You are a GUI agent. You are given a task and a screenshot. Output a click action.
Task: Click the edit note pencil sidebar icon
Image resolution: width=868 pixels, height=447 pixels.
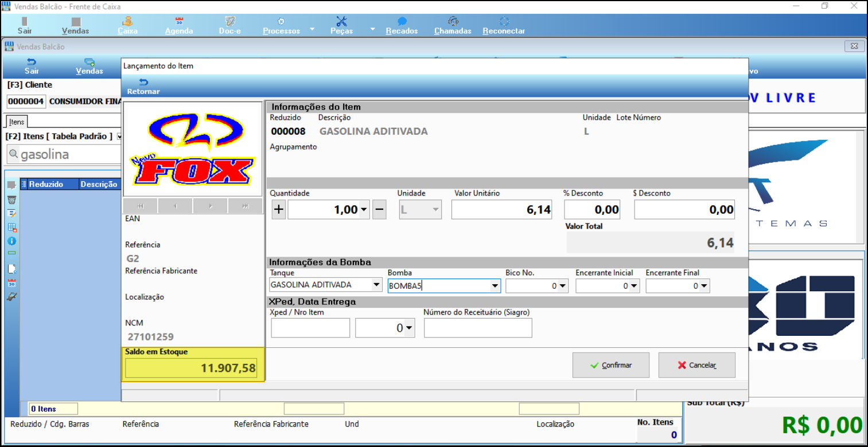pyautogui.click(x=11, y=213)
